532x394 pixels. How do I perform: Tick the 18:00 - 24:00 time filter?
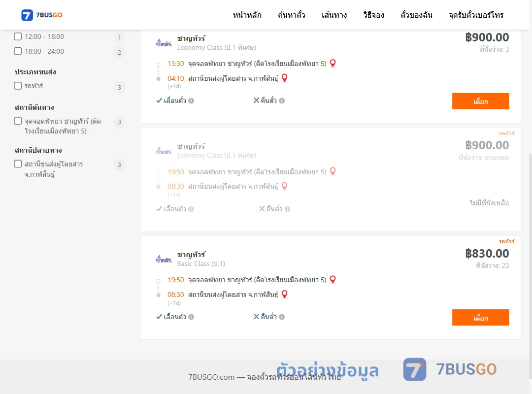click(x=18, y=51)
